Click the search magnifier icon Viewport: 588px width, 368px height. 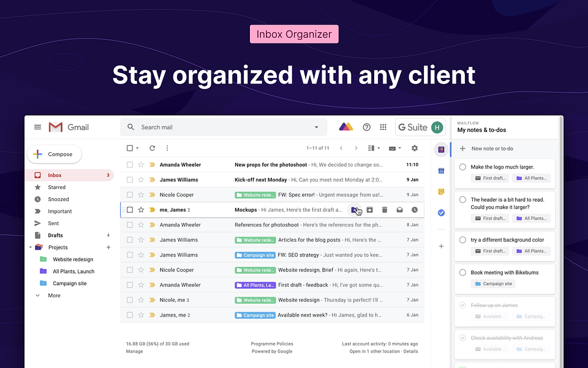coord(130,128)
